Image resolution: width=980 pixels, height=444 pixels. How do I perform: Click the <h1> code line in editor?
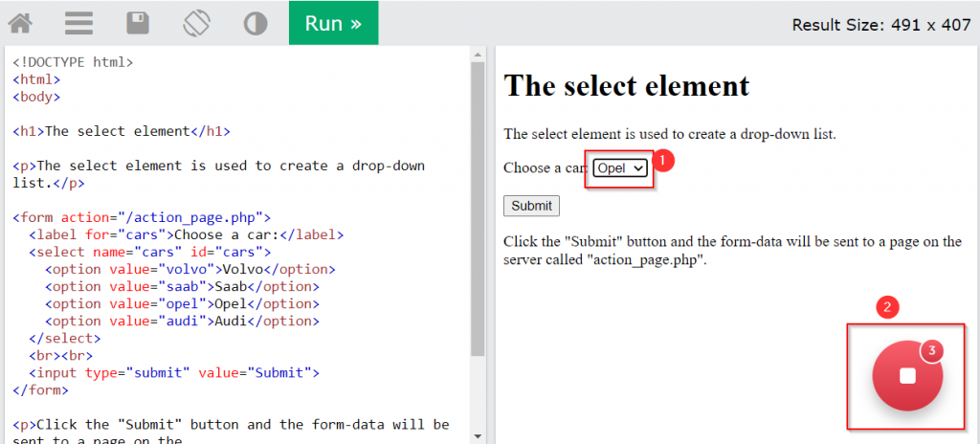click(x=122, y=131)
